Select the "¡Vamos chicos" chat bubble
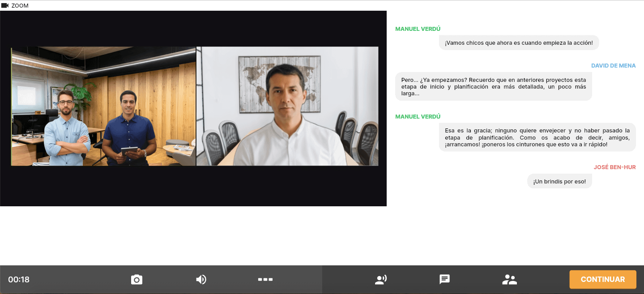 (x=519, y=43)
